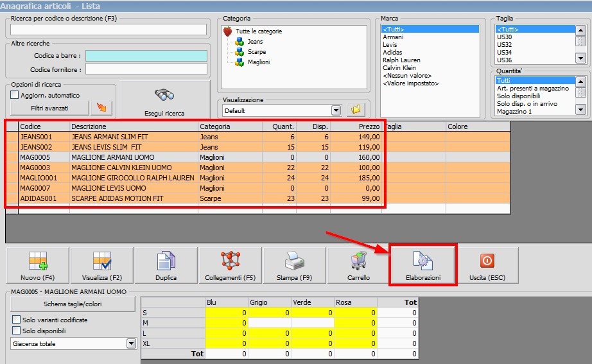Click the Grigio column header in size grid
This screenshot has width=592, height=364.
point(269,302)
